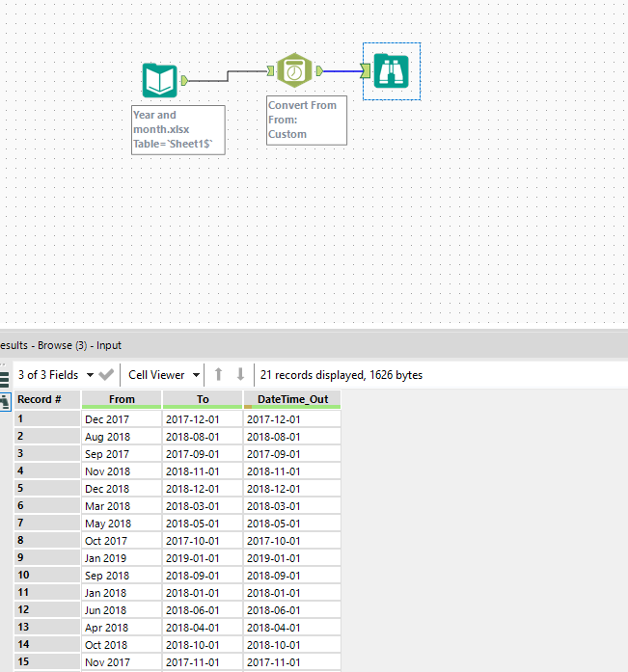The width and height of the screenshot is (628, 672).
Task: Click the down arrow record navigation
Action: pos(240,375)
